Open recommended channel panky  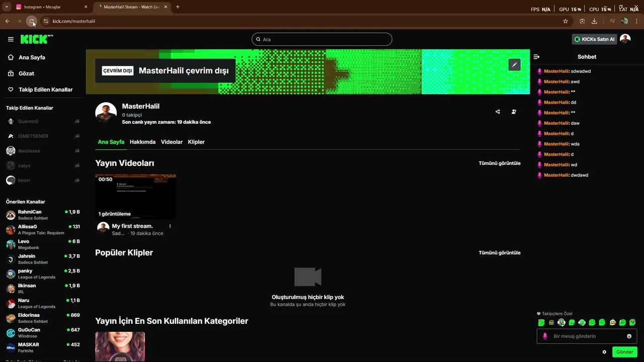tap(42, 274)
